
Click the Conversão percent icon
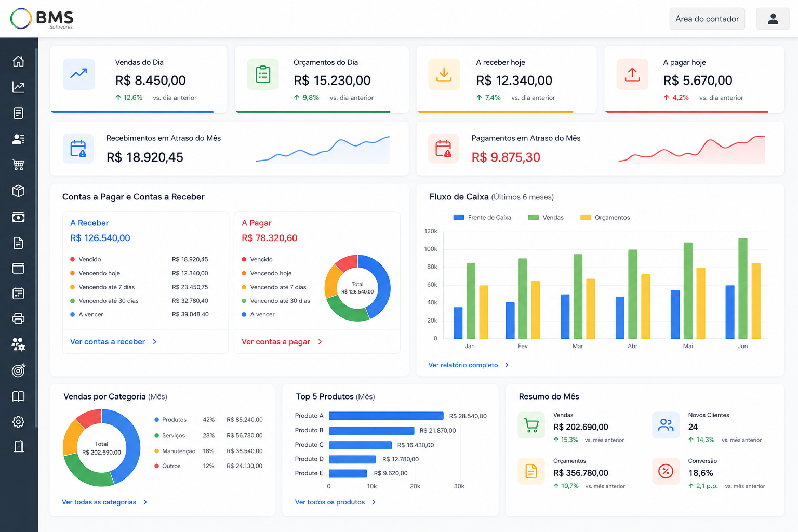tap(666, 471)
